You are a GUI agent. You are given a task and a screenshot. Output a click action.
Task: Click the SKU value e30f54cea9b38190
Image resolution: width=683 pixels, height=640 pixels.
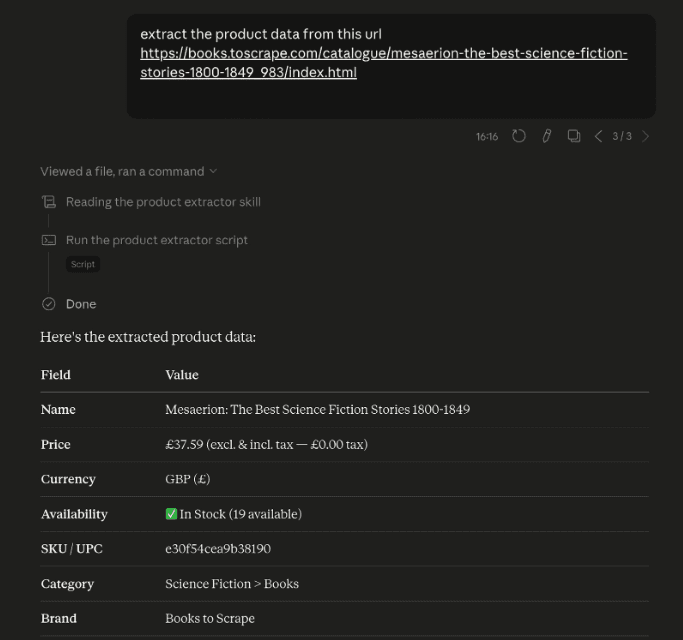(x=218, y=549)
